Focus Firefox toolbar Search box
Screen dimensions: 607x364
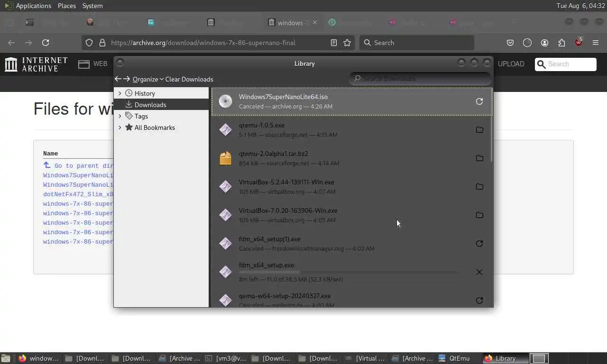(417, 43)
